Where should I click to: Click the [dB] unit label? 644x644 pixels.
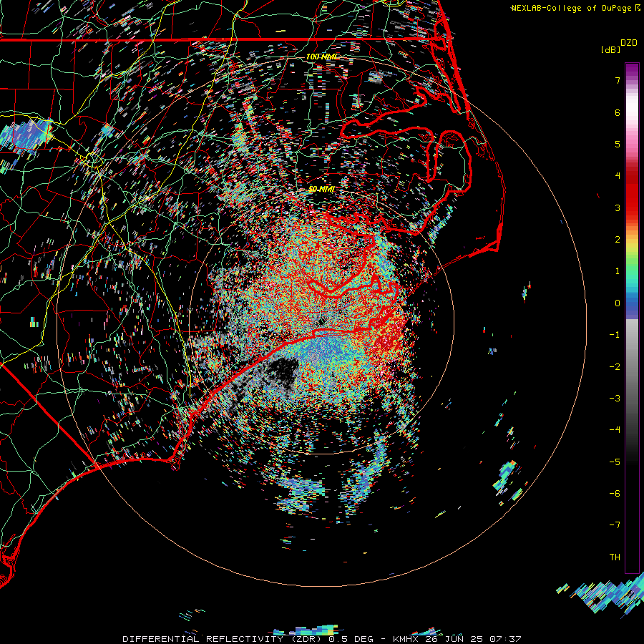coord(611,49)
